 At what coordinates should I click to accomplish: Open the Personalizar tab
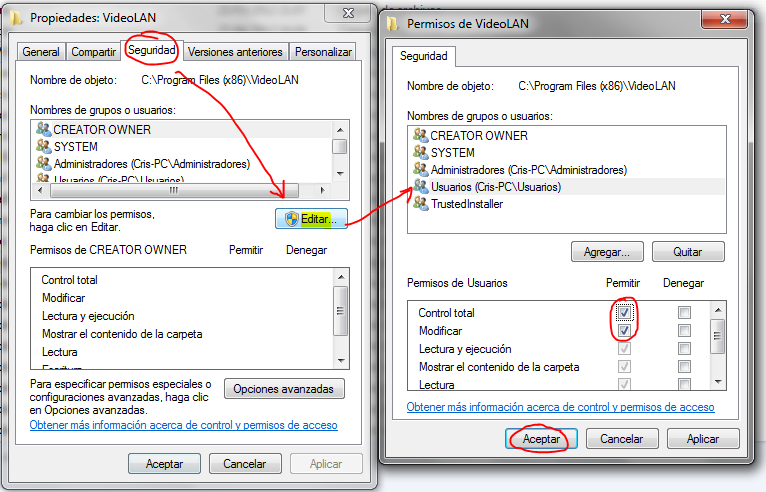(x=322, y=52)
